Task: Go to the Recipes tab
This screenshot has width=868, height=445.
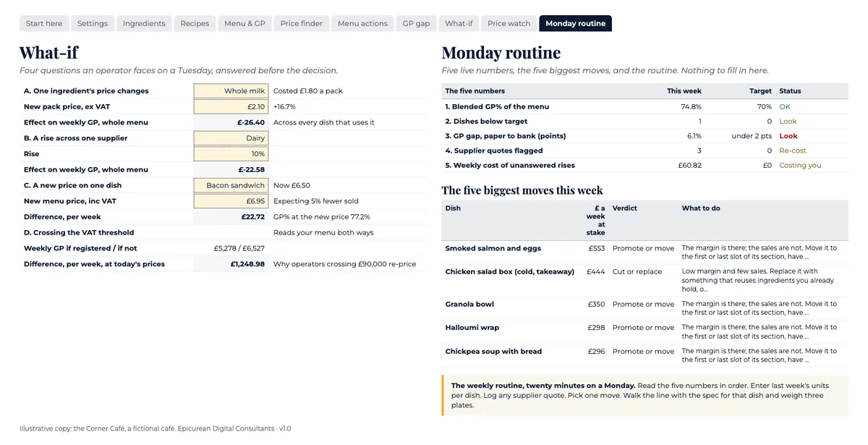Action: click(x=195, y=23)
